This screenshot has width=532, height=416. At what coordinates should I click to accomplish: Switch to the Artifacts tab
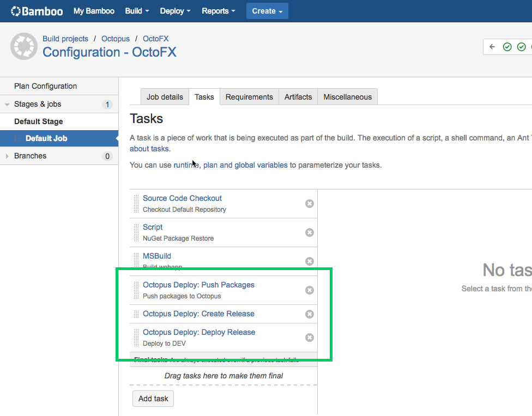(298, 97)
